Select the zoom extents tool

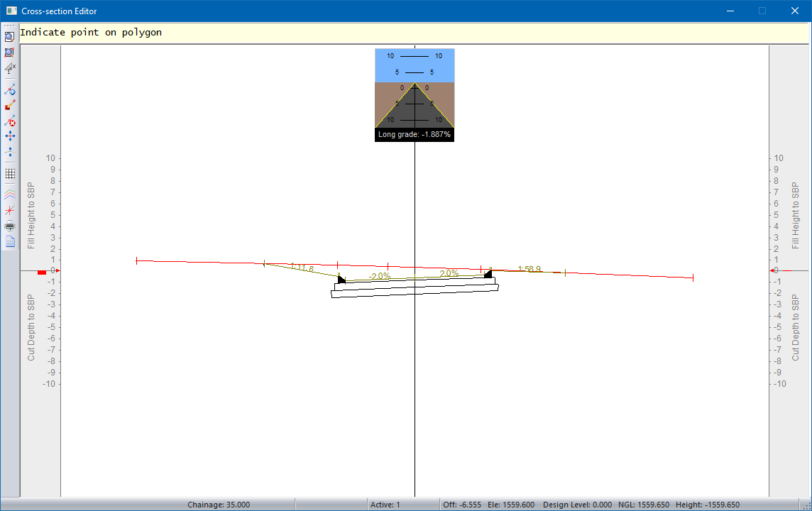coord(9,53)
